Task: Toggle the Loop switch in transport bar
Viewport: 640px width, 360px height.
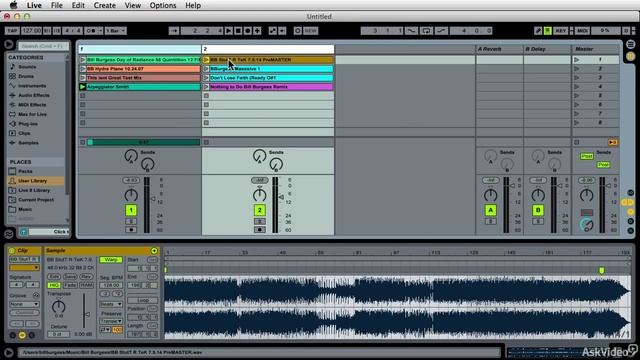Action: tap(426, 31)
